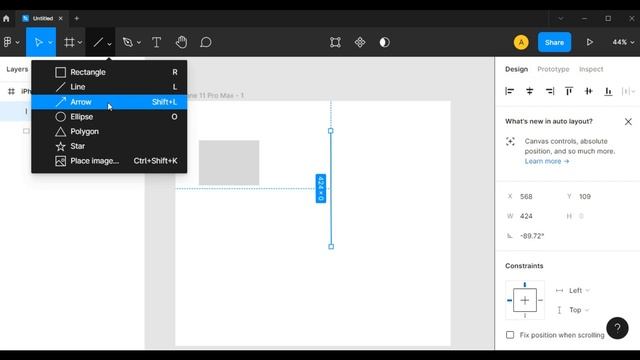The height and width of the screenshot is (360, 640).
Task: Toggle the Mask icon in toolbar
Action: 384,42
